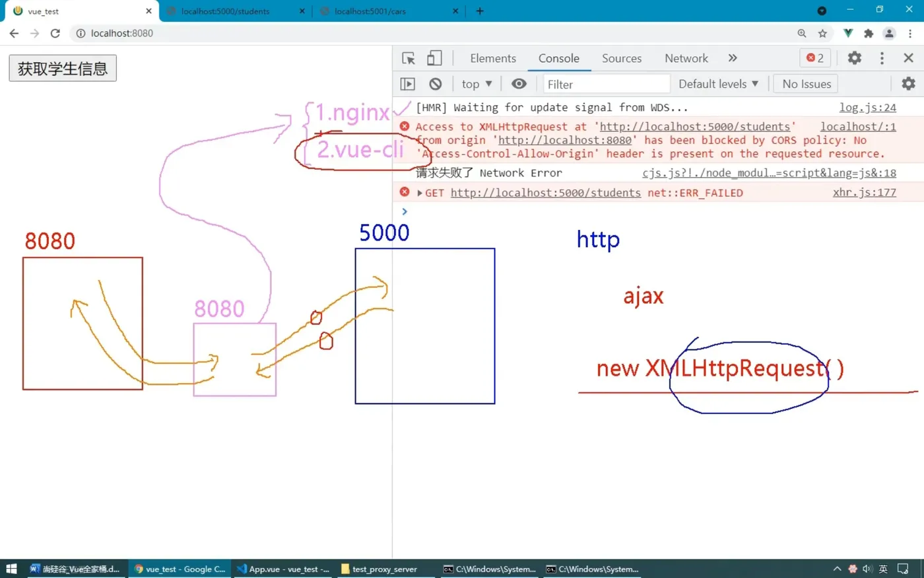Open the Chrome profile avatar

point(889,33)
